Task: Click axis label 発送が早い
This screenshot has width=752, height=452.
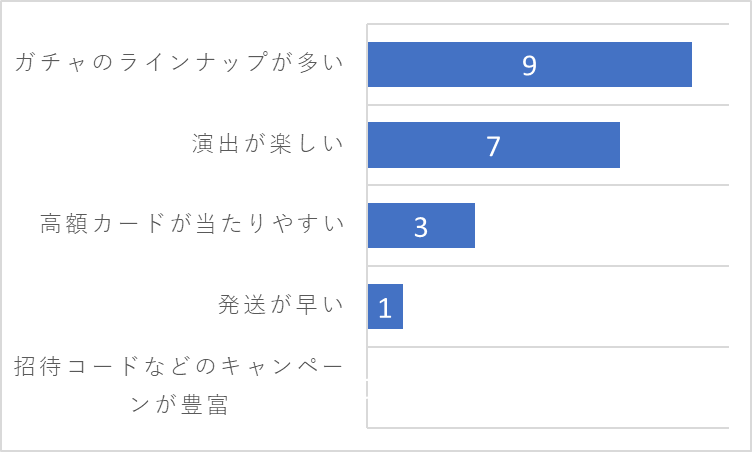Action: (281, 304)
